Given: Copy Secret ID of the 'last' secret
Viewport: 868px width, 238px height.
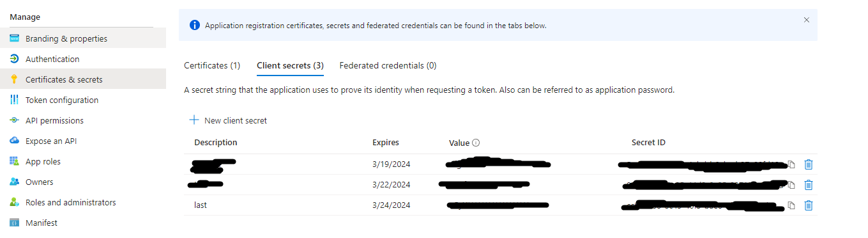Looking at the screenshot, I should click(791, 205).
